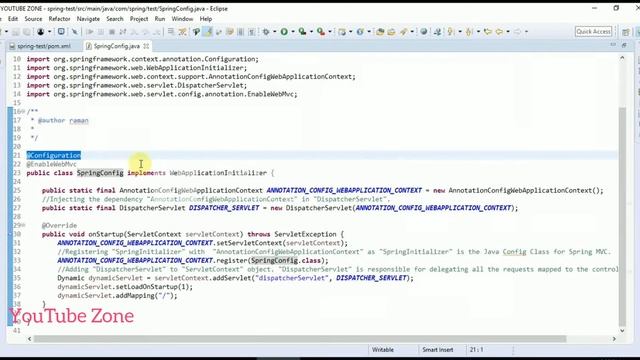640x360 pixels.
Task: Open the Window menu
Action: [182, 19]
